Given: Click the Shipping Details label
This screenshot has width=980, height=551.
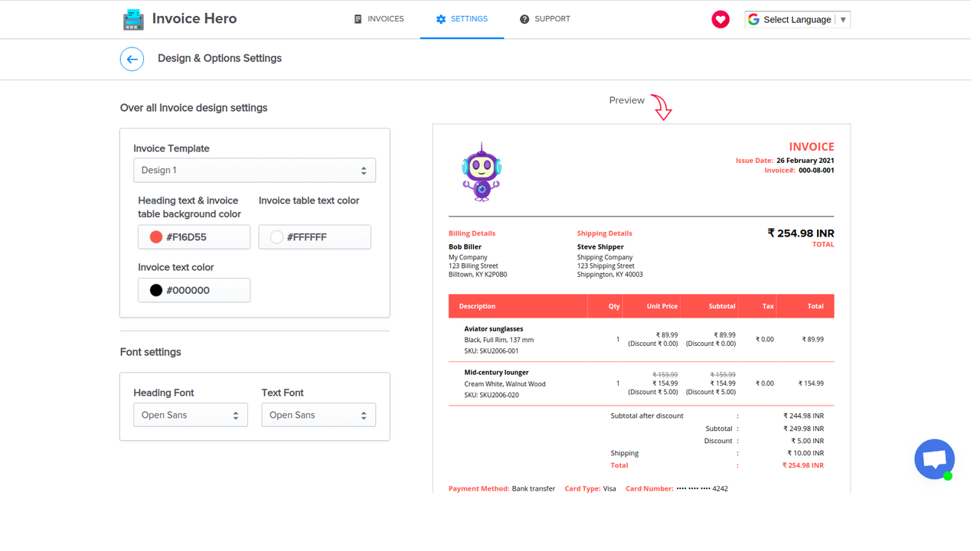Looking at the screenshot, I should [x=605, y=233].
